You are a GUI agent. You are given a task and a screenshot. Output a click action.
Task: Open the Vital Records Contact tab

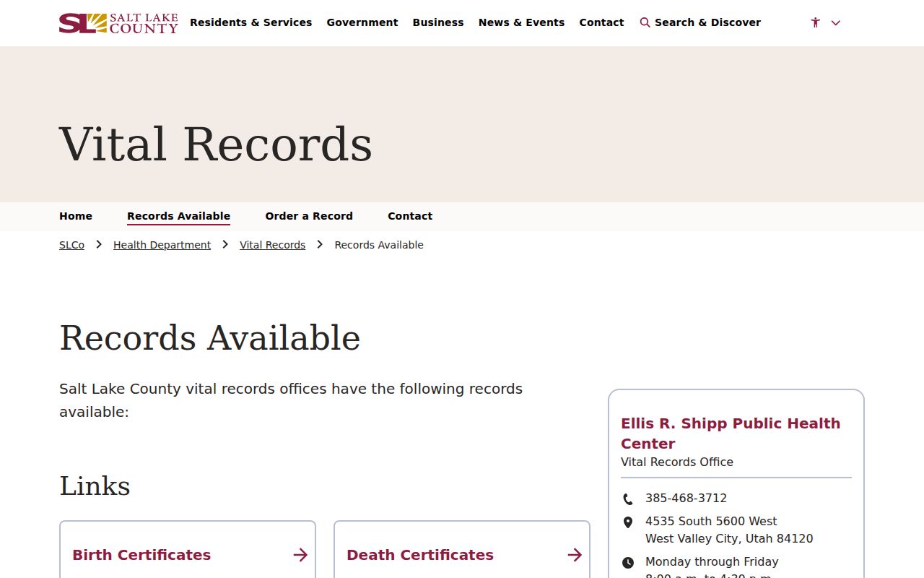pos(410,216)
